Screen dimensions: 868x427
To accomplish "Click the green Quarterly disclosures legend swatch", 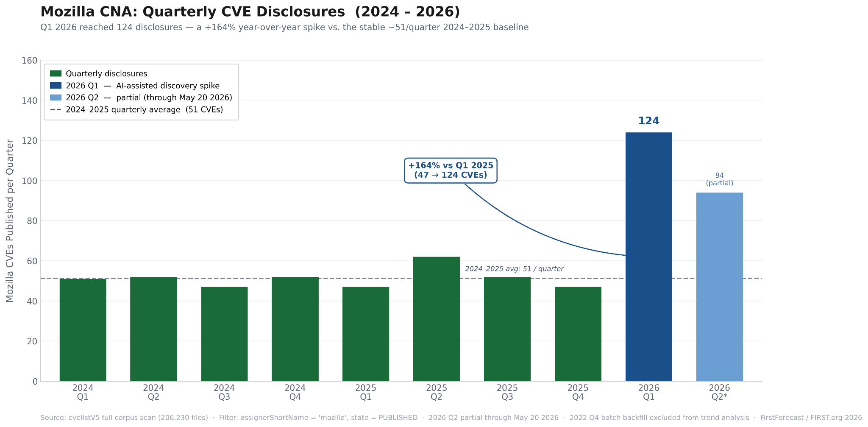I will coord(56,74).
